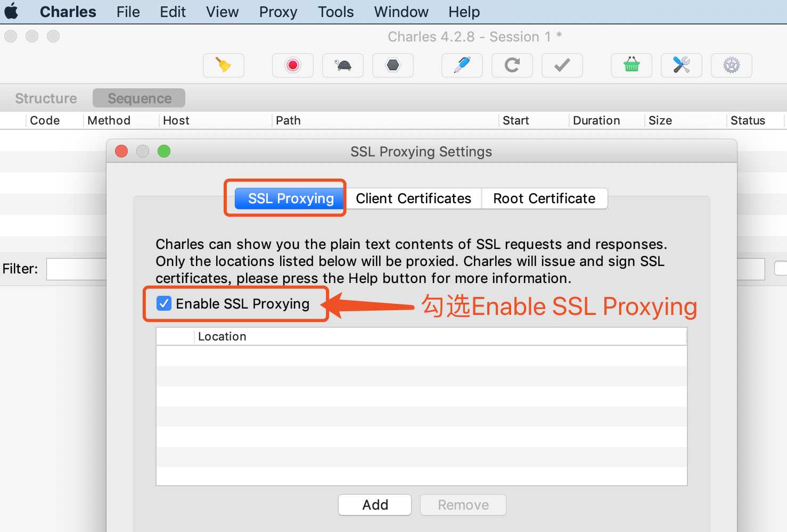The width and height of the screenshot is (787, 532).
Task: Uncheck Enable SSL Proxying checkbox
Action: pyautogui.click(x=164, y=303)
